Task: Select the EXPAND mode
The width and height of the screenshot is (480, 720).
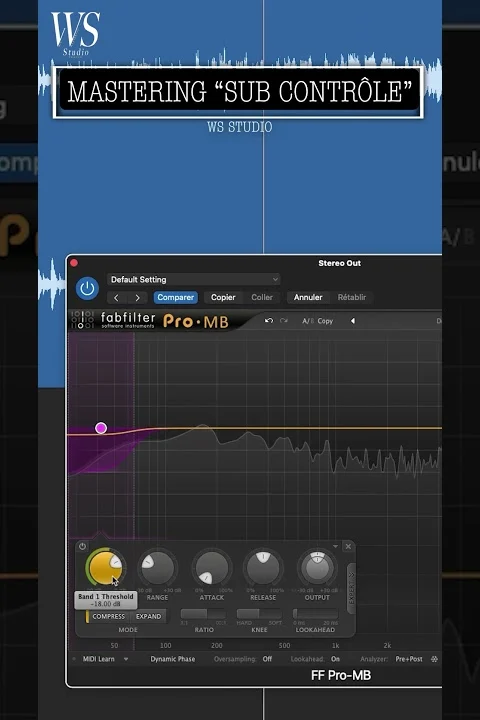Action: click(x=148, y=616)
